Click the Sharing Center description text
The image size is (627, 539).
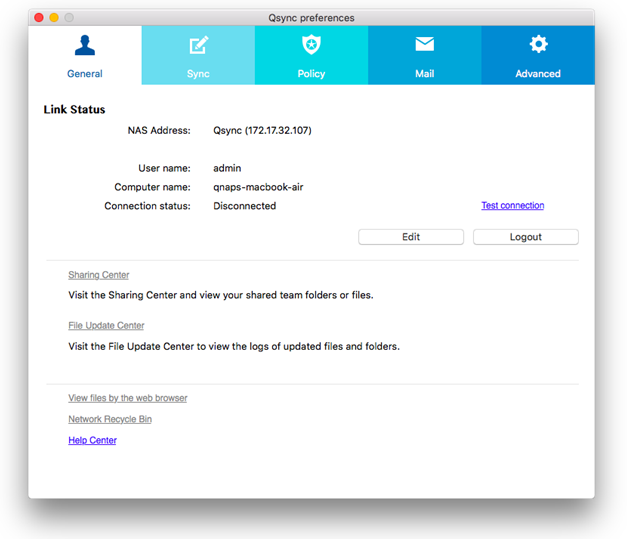tap(221, 295)
